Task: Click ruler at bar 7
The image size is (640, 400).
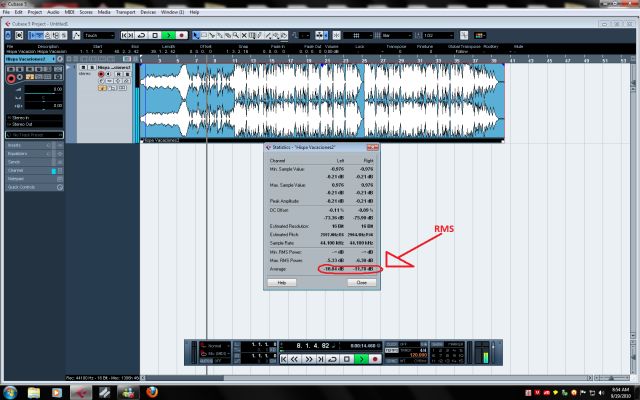Action: click(x=196, y=60)
